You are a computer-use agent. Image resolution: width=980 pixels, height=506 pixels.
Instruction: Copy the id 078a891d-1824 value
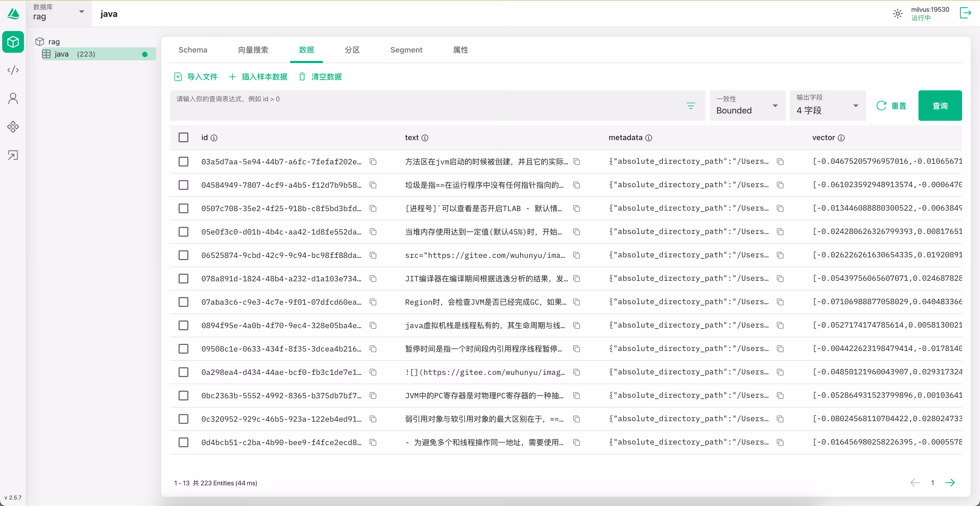click(373, 279)
